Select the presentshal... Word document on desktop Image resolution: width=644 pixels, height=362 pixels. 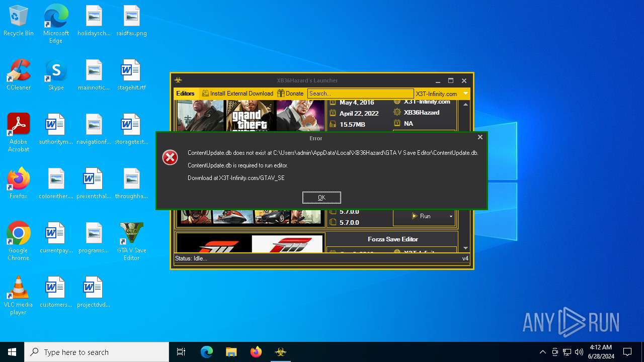pos(94,184)
